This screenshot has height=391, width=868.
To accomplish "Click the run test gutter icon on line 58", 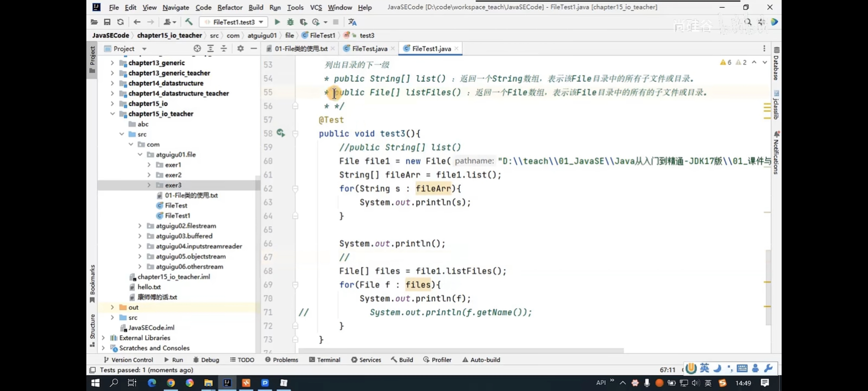I will 281,133.
